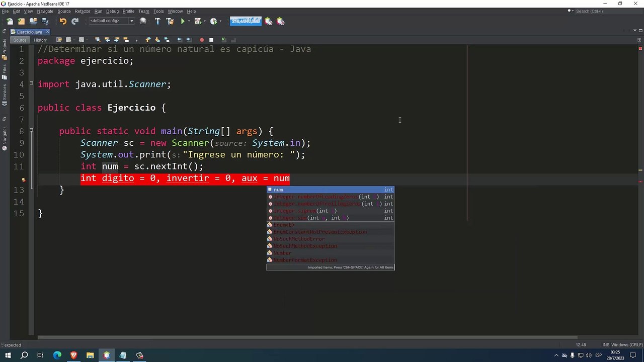This screenshot has width=644, height=362.
Task: Click the globe browser icon in toolbar
Action: tap(143, 21)
